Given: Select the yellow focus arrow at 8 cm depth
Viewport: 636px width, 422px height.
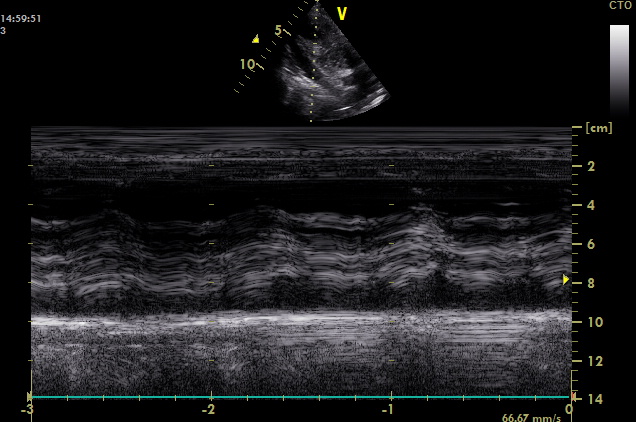Looking at the screenshot, I should click(x=567, y=280).
